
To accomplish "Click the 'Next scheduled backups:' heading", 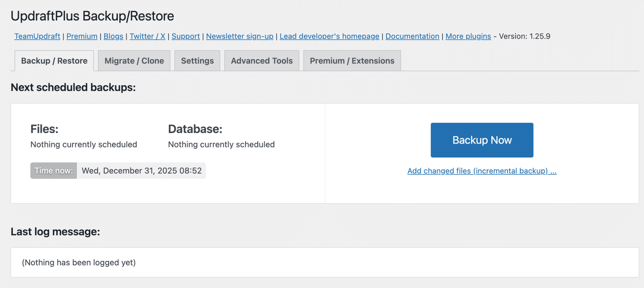I will pyautogui.click(x=73, y=87).
